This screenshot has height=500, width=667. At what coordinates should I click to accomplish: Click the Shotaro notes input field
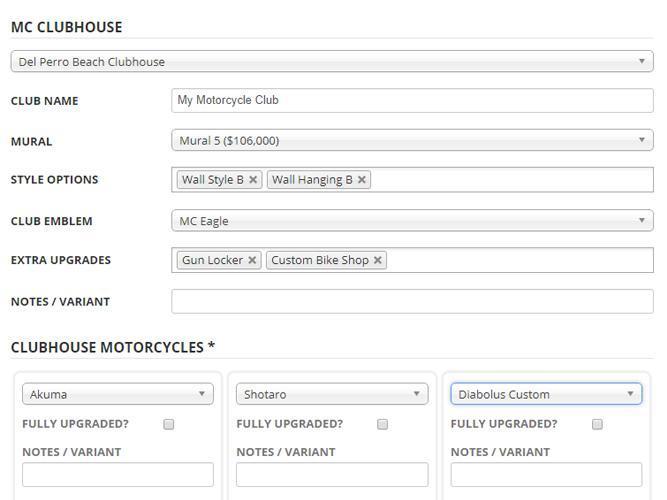coord(332,474)
